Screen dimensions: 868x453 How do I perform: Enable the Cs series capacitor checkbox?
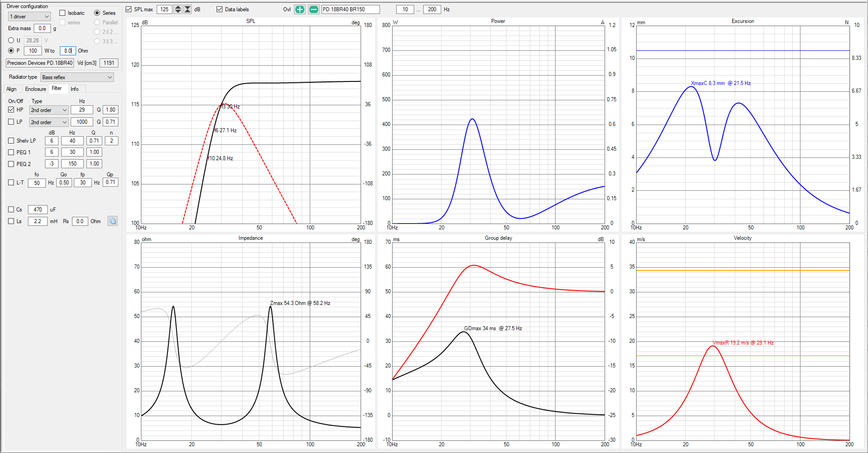(x=11, y=210)
